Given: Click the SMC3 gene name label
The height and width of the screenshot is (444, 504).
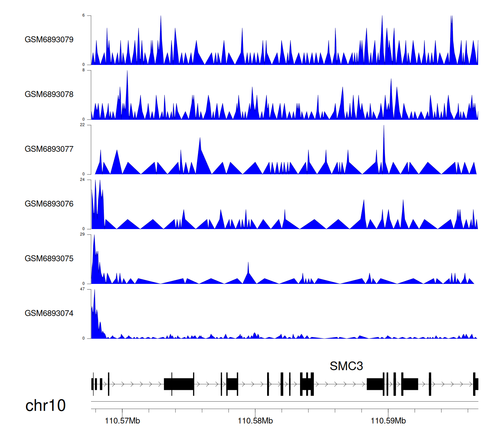Looking at the screenshot, I should [x=346, y=366].
